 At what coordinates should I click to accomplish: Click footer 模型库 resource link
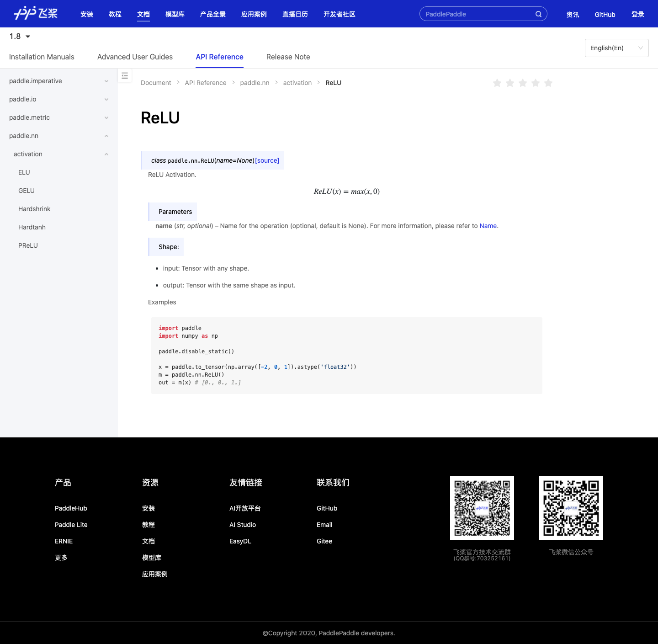click(x=152, y=558)
